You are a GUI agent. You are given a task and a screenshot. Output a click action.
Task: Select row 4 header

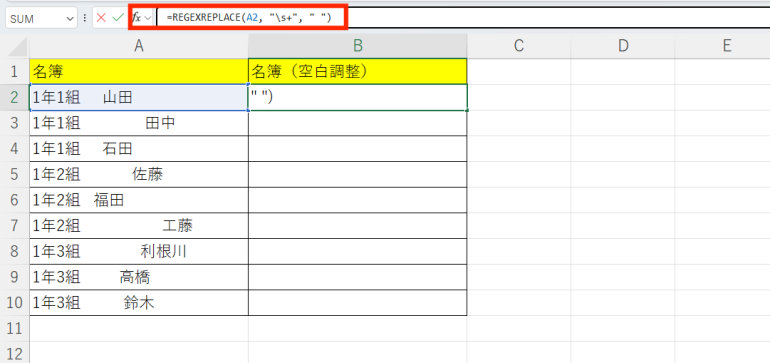pyautogui.click(x=15, y=148)
